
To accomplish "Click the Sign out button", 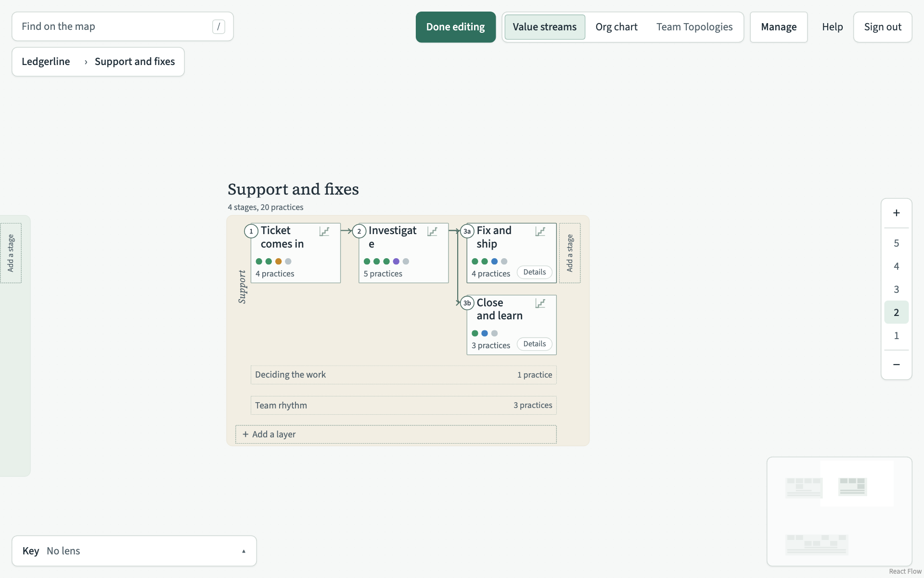I will click(x=883, y=27).
